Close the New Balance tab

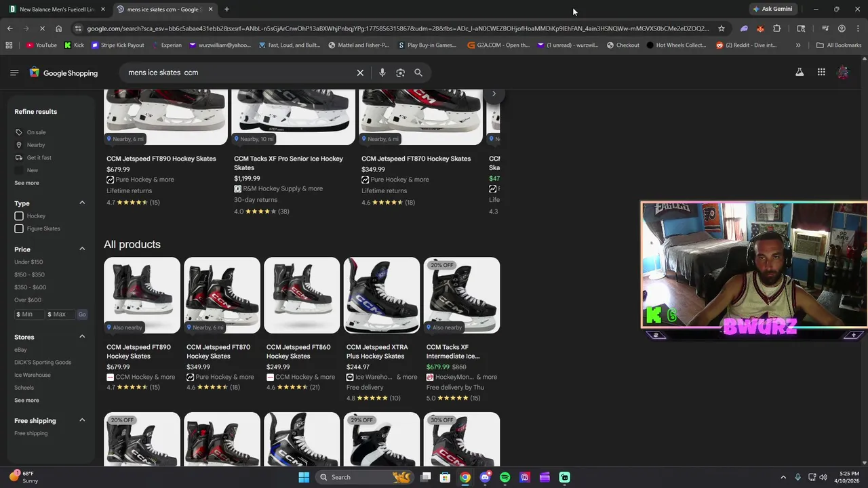pyautogui.click(x=103, y=9)
